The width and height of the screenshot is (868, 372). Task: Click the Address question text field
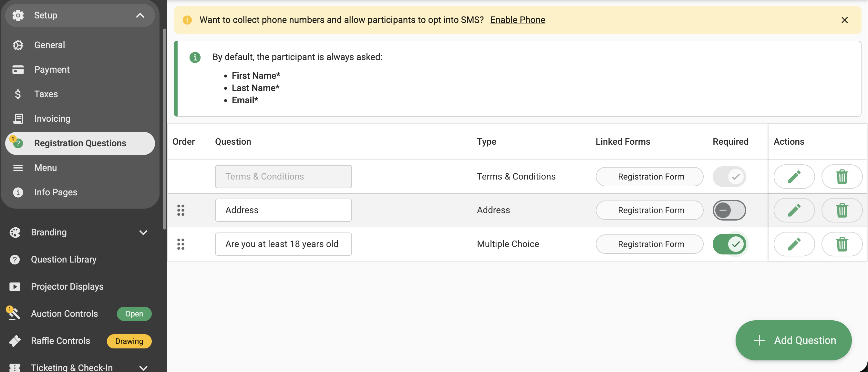click(x=284, y=210)
